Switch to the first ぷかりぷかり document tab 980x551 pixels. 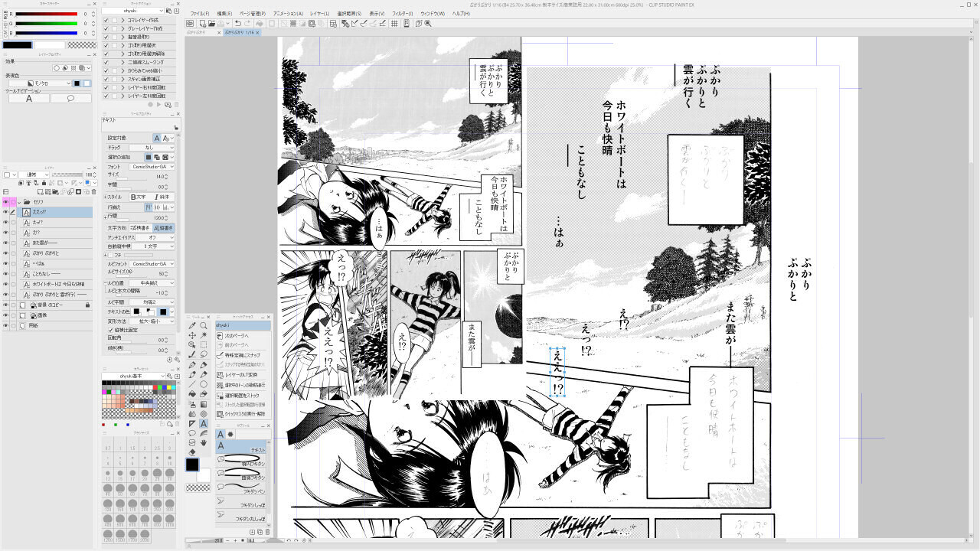coord(202,34)
